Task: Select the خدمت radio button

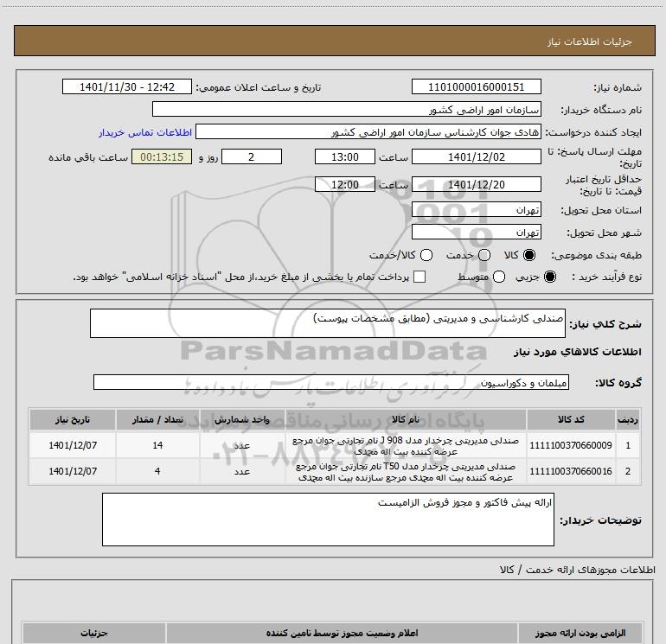Action: click(x=484, y=255)
